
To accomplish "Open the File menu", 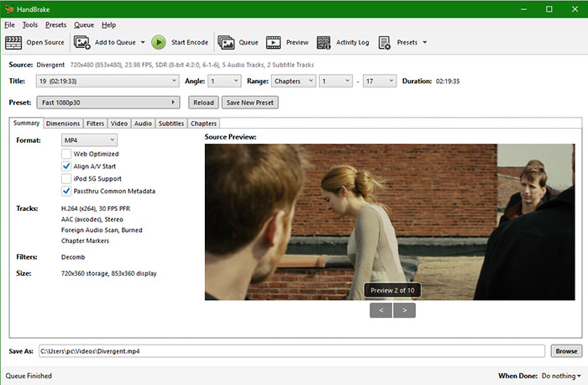I will 10,24.
